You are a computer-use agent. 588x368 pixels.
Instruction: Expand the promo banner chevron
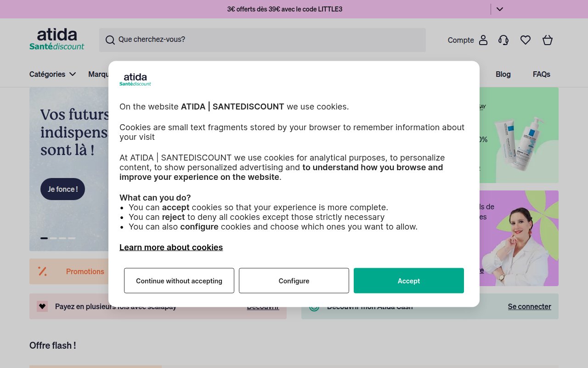click(x=500, y=9)
